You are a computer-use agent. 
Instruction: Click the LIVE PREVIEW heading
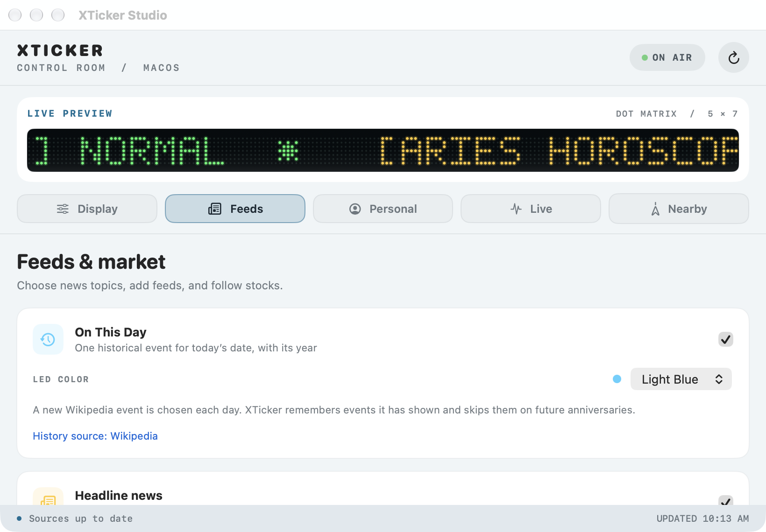pos(70,113)
